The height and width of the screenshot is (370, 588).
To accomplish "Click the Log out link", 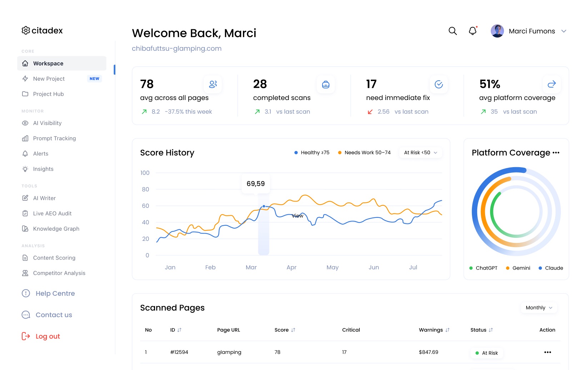I will (x=48, y=336).
